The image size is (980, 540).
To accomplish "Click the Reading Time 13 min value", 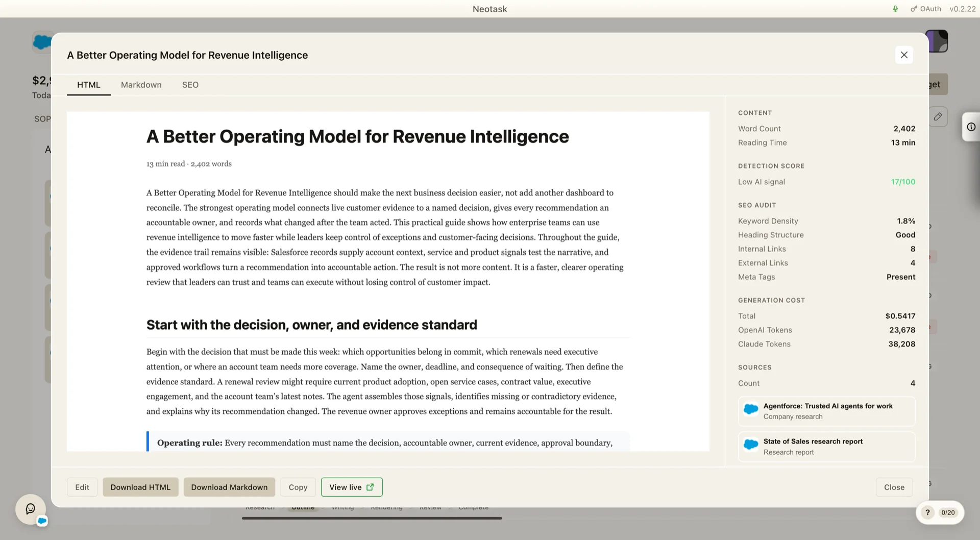I will click(903, 143).
